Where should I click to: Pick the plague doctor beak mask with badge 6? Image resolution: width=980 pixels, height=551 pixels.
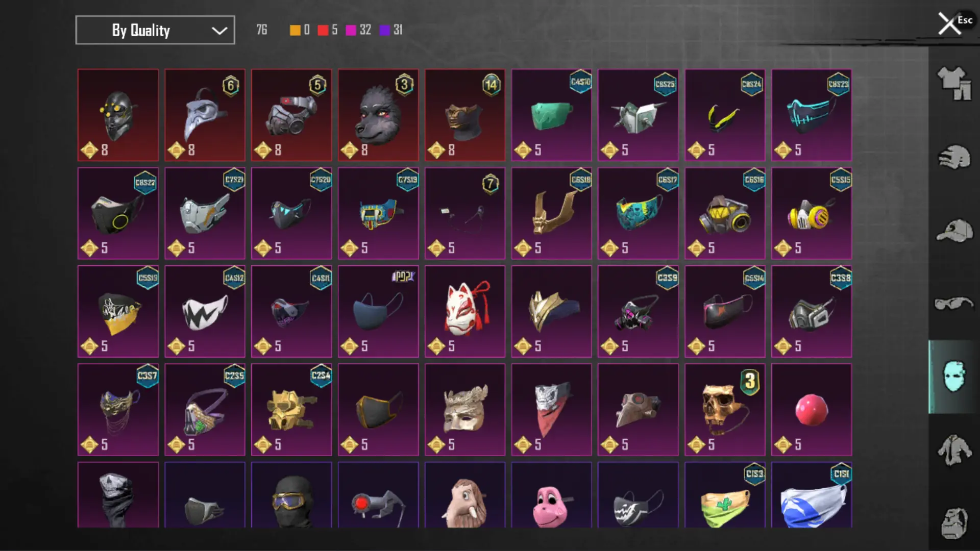(205, 115)
